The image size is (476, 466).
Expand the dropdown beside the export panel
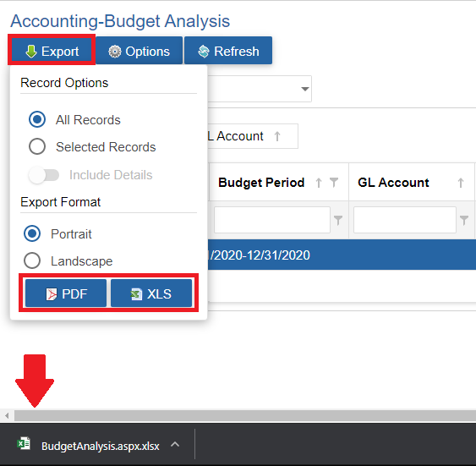point(304,89)
